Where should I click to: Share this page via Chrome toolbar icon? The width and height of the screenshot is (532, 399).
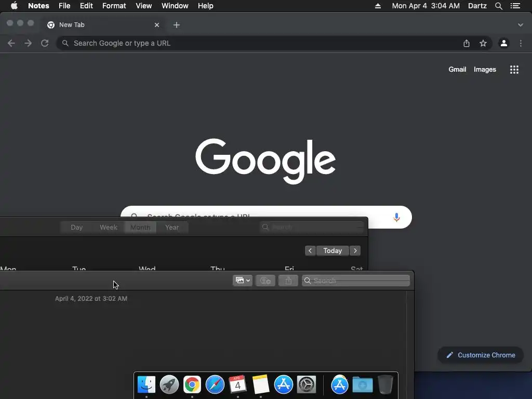467,43
